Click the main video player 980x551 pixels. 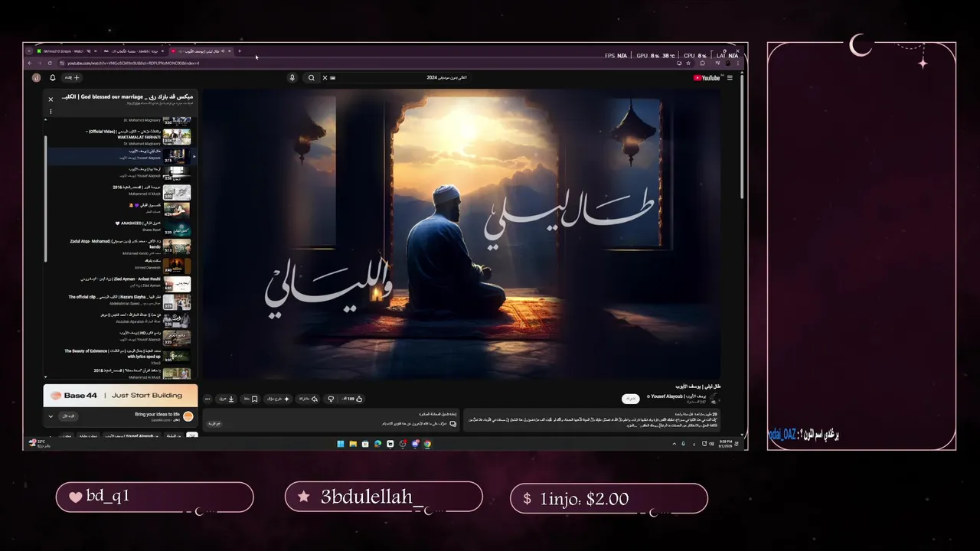point(461,233)
